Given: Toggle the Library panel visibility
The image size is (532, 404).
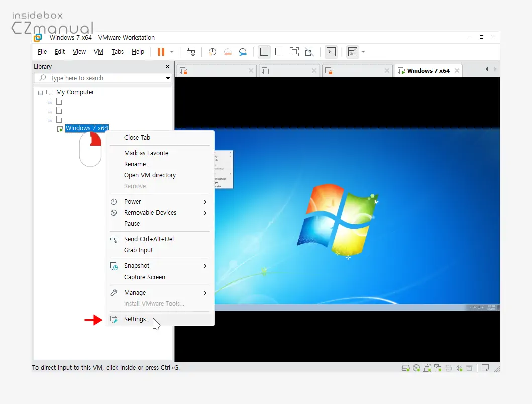Looking at the screenshot, I should [x=264, y=52].
